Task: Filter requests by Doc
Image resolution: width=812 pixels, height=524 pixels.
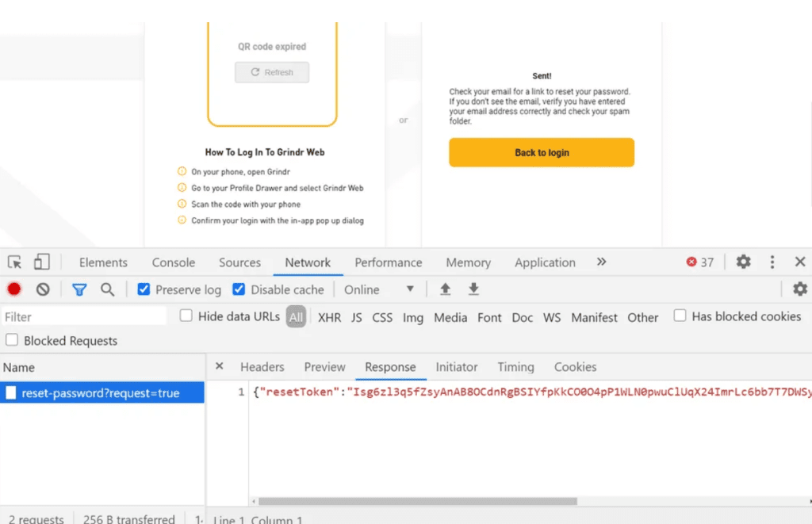Action: pos(522,317)
